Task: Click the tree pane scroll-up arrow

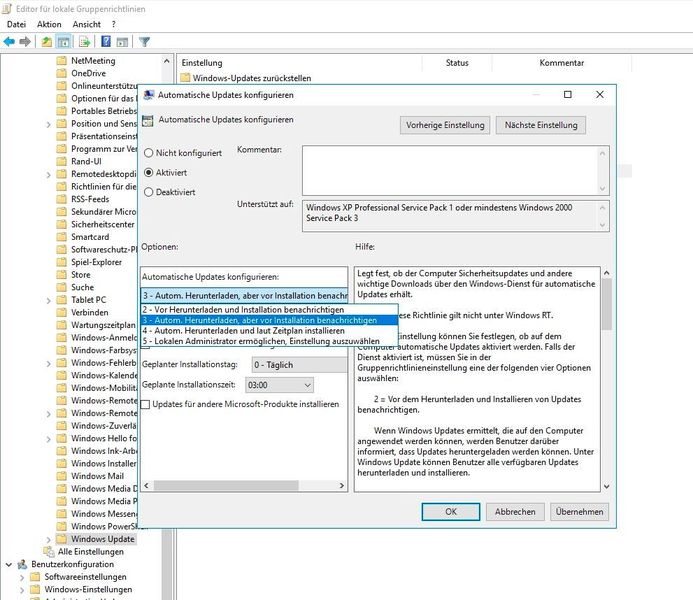Action: pyautogui.click(x=167, y=61)
